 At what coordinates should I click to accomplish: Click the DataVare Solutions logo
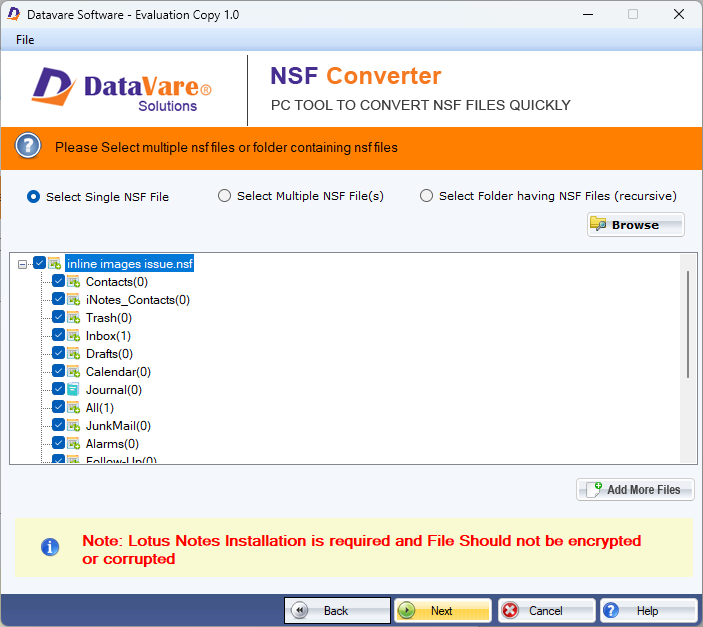click(x=122, y=90)
